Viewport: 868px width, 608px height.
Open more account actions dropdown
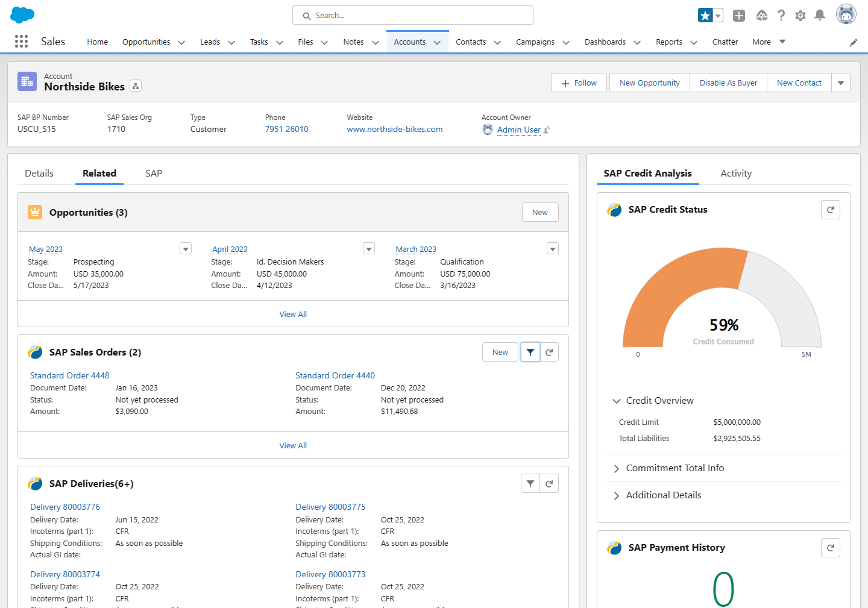coord(841,83)
